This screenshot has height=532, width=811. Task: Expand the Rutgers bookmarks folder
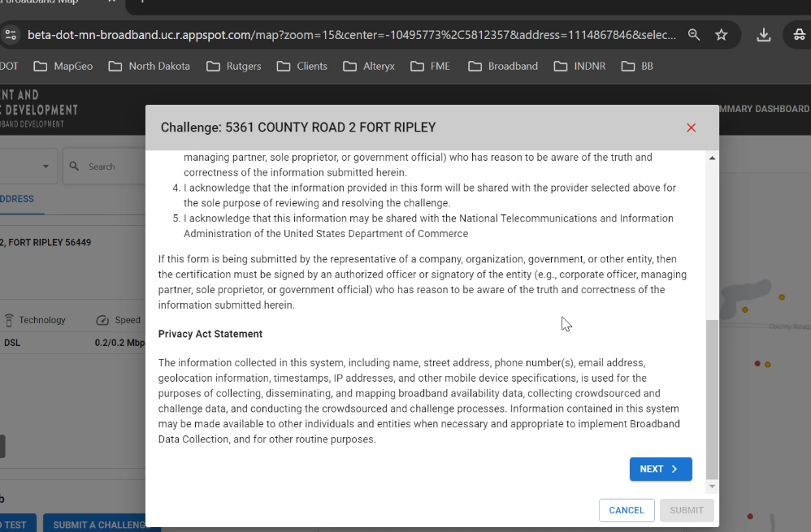[x=234, y=66]
